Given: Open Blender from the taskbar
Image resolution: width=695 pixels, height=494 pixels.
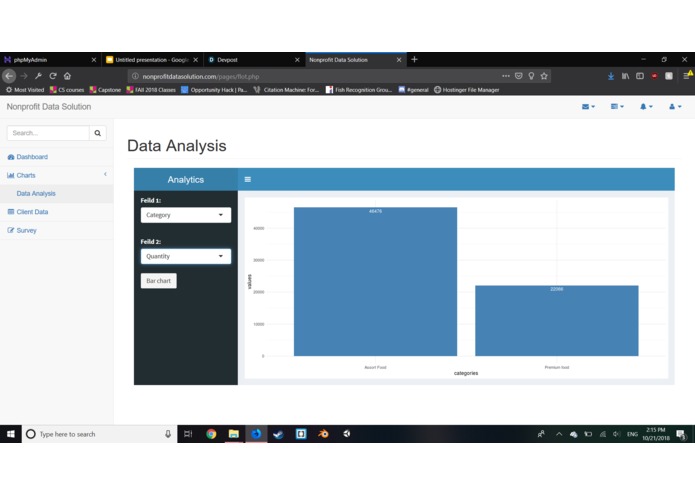Looking at the screenshot, I should [x=323, y=434].
